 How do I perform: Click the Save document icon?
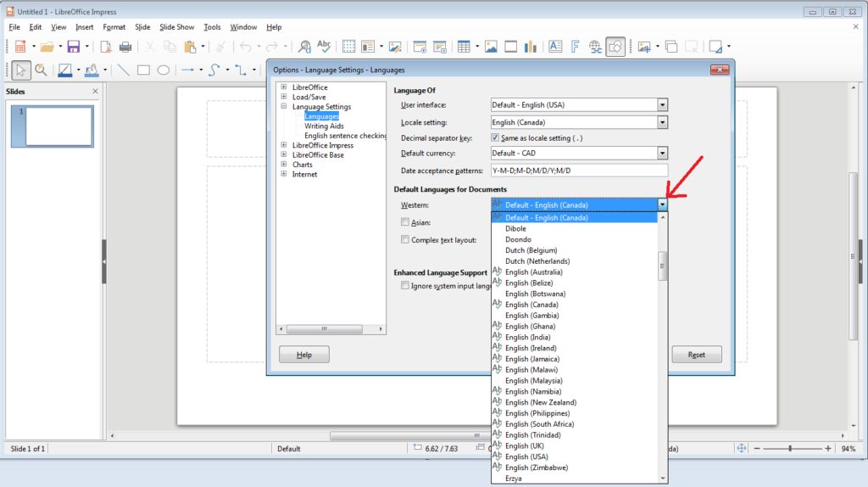(x=73, y=47)
